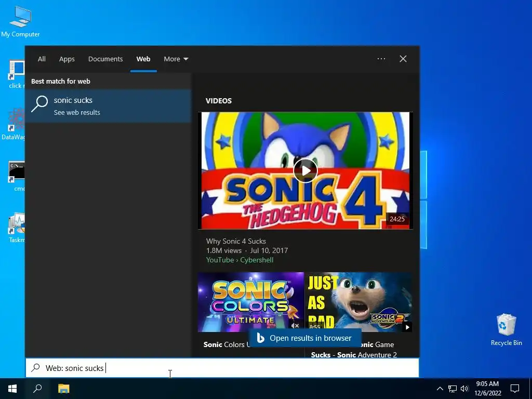Open the DataWag shortcut on the desktop

(x=14, y=124)
